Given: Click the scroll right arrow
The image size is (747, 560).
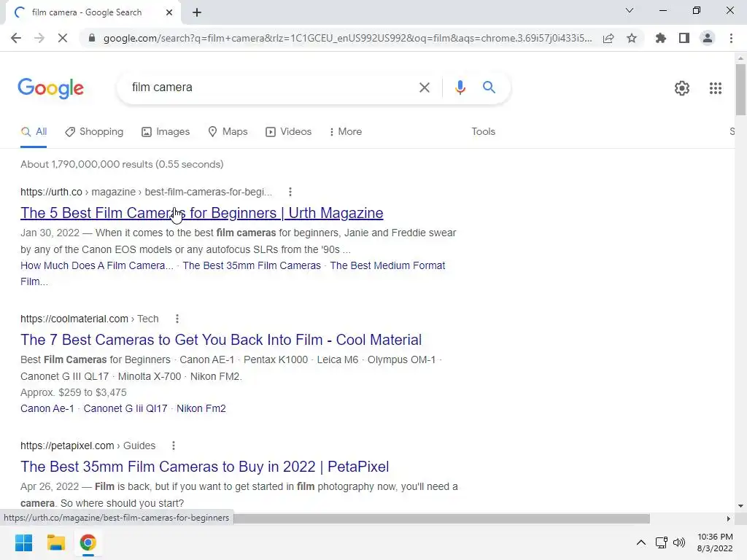Looking at the screenshot, I should [x=728, y=518].
